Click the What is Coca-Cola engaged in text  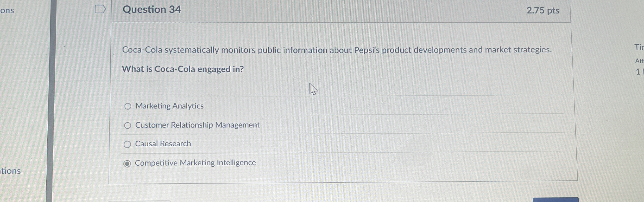[183, 69]
